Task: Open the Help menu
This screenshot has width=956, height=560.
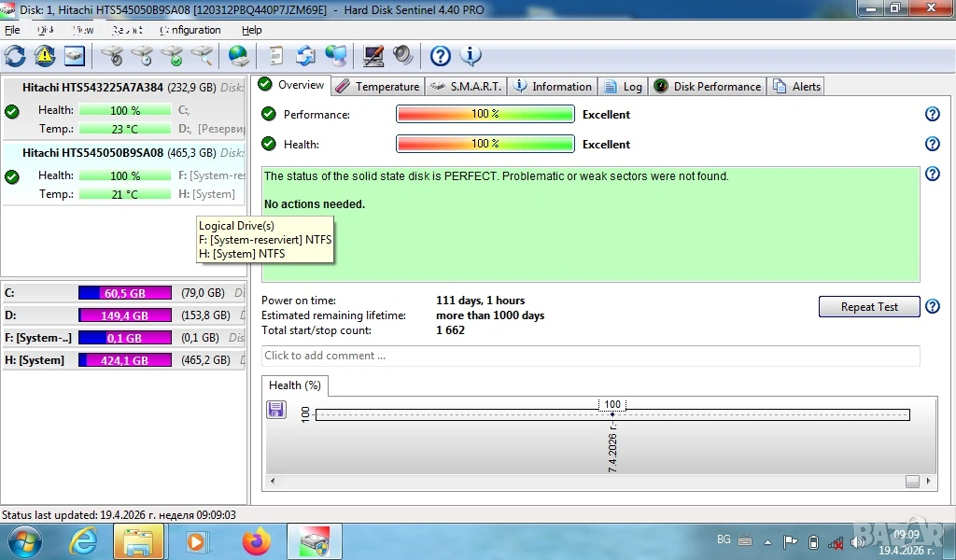Action: tap(251, 30)
